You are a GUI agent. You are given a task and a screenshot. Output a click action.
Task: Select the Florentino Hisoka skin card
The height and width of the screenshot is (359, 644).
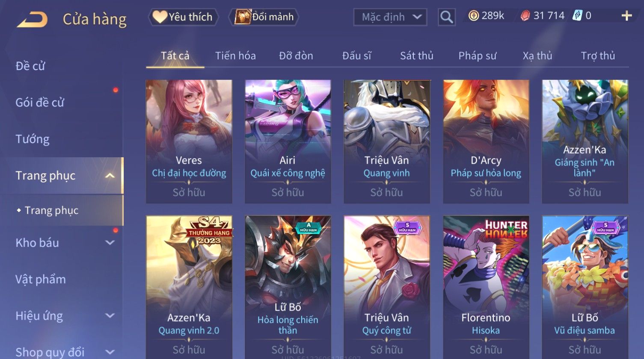point(486,286)
